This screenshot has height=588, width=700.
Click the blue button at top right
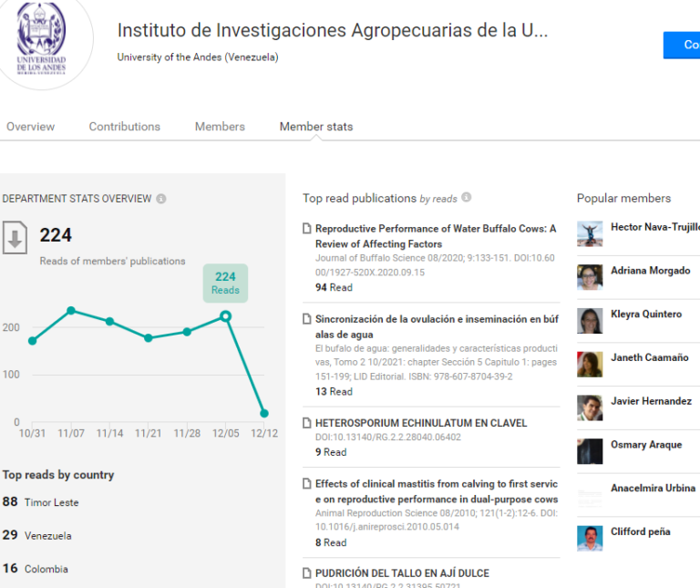682,45
